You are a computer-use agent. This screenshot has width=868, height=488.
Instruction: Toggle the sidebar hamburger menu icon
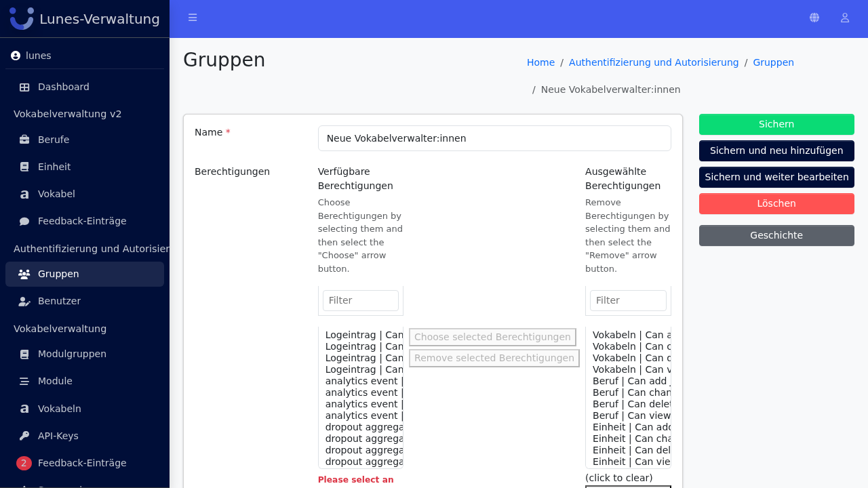(x=193, y=18)
